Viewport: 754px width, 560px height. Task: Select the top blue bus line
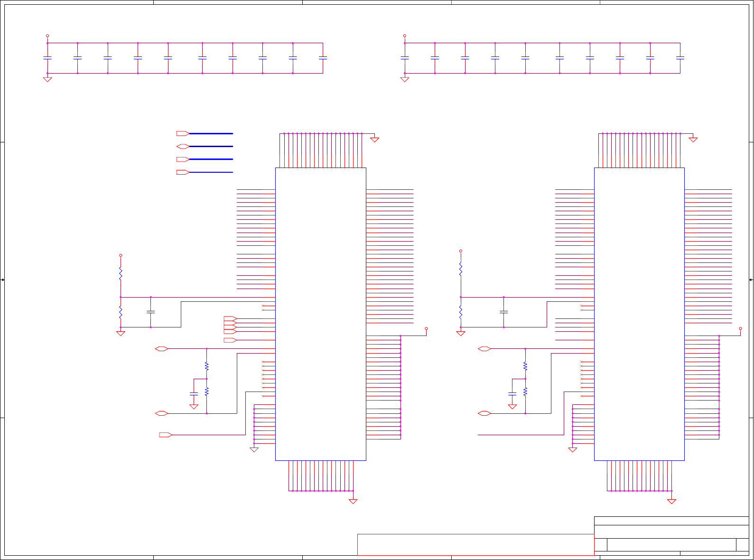coord(211,133)
